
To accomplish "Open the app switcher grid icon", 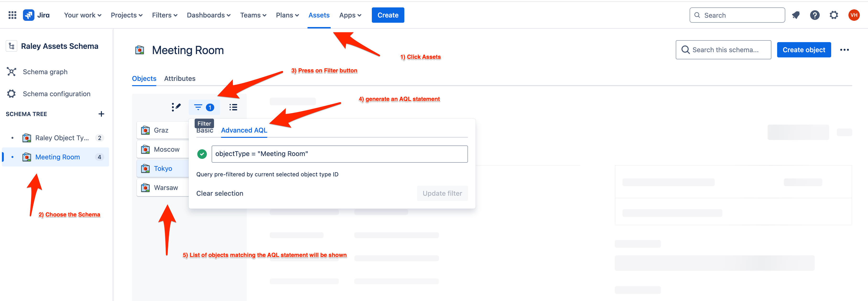I will pos(12,15).
